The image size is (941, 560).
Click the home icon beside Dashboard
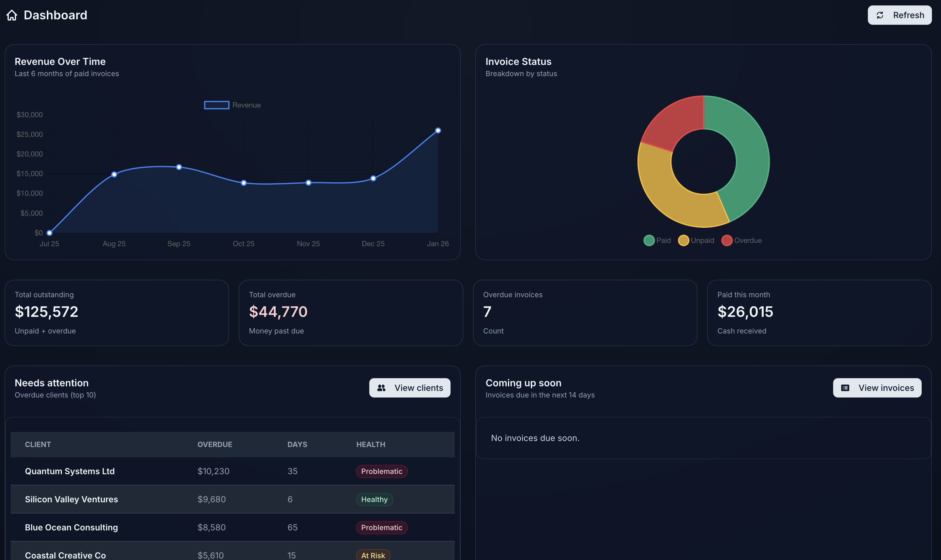click(12, 15)
